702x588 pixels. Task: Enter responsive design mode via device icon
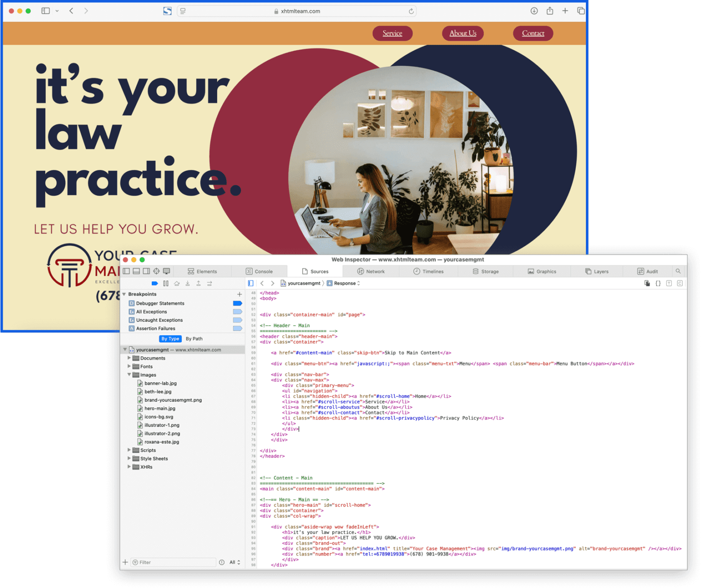point(166,271)
